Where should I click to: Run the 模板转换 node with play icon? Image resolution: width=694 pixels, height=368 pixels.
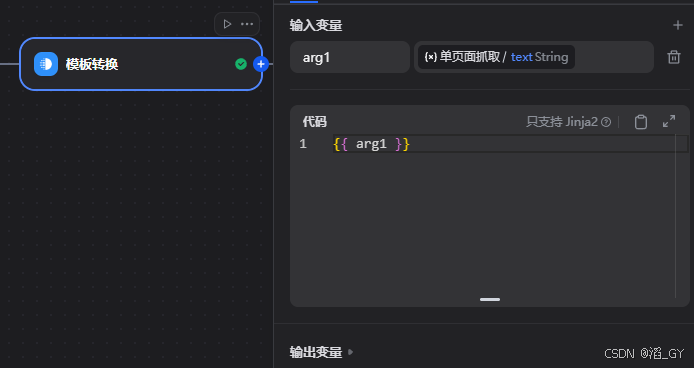coord(227,24)
